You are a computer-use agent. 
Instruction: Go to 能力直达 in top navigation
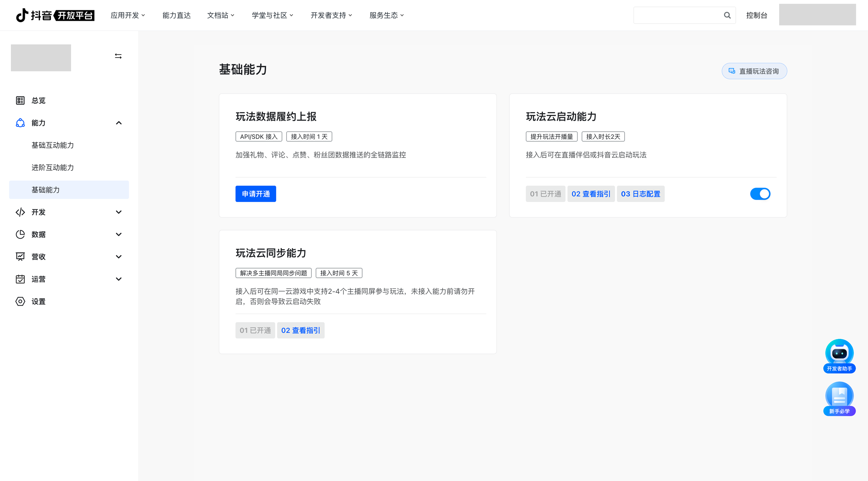point(177,15)
